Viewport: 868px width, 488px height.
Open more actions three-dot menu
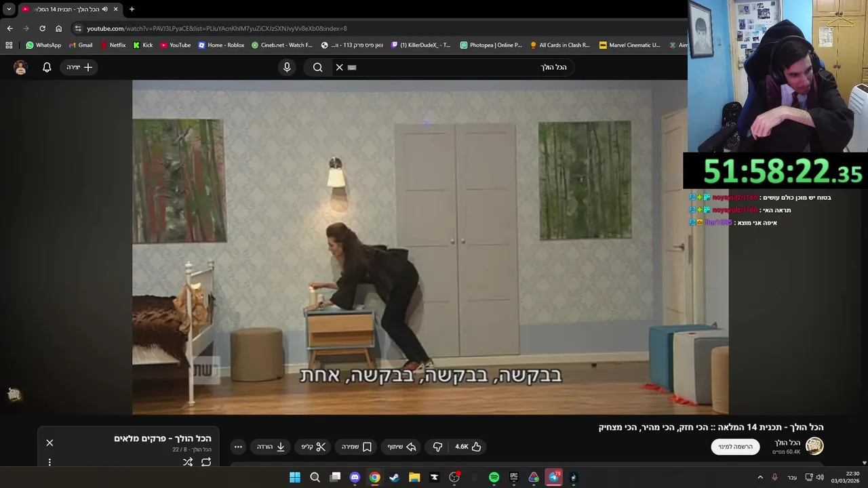coord(238,447)
